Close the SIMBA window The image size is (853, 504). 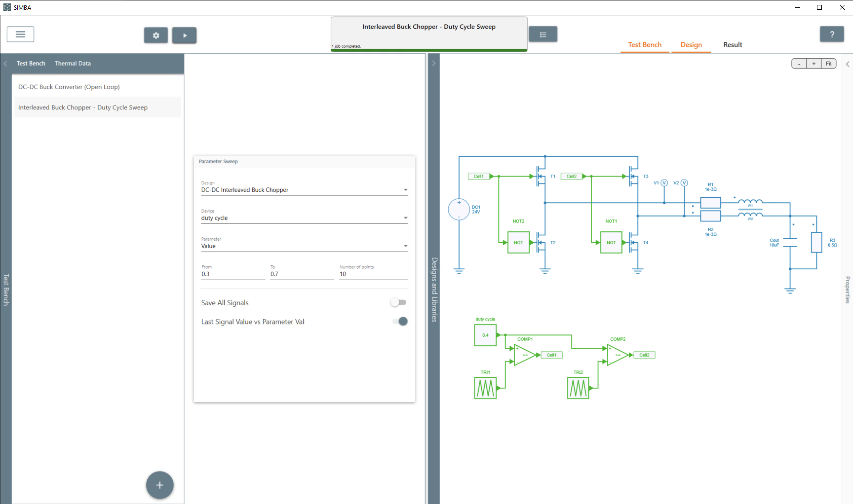pos(842,7)
